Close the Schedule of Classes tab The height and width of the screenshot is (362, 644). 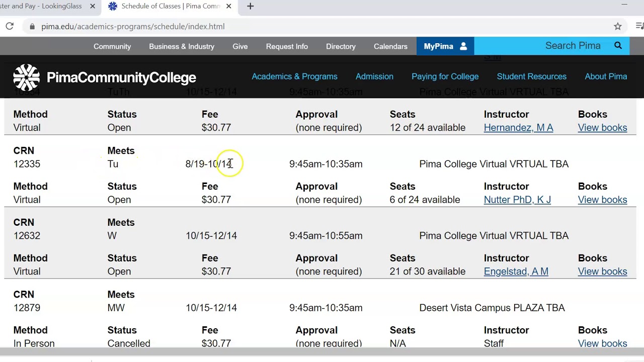tap(229, 6)
